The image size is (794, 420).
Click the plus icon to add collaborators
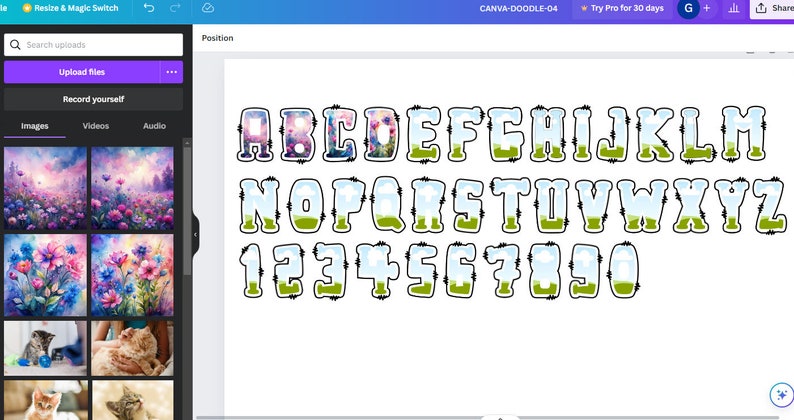pos(706,8)
